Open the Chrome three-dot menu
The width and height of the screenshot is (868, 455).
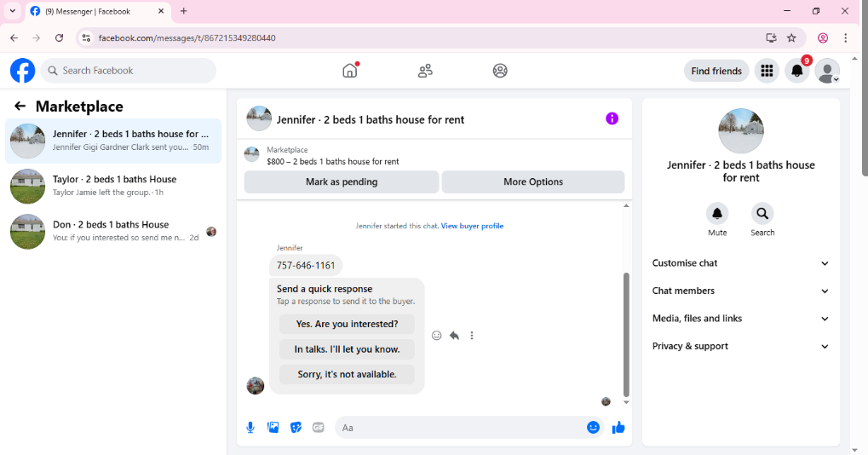(845, 37)
